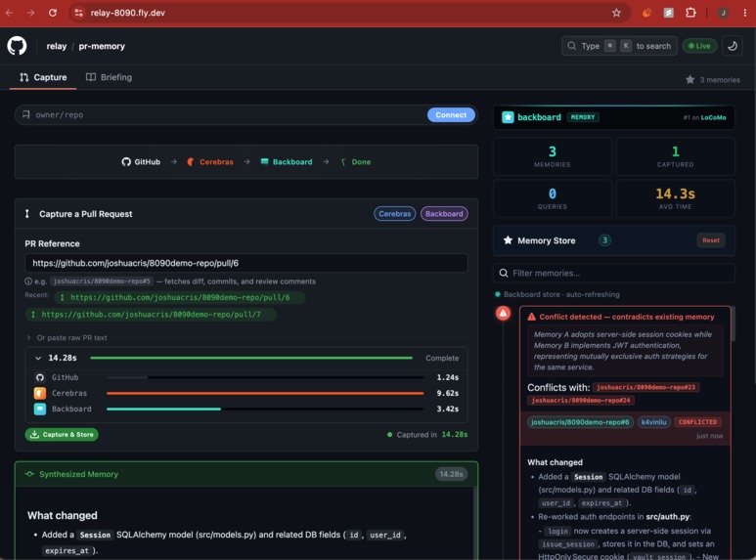Viewport: 756px width, 560px height.
Task: Click the star icon beside 3 memories
Action: [689, 79]
